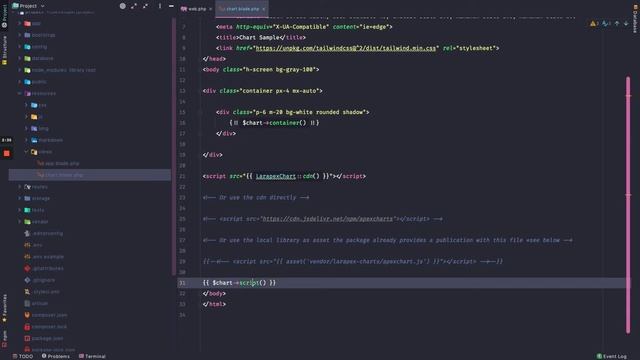Click the composer.json file icon
The image size is (640, 360).
27,315
